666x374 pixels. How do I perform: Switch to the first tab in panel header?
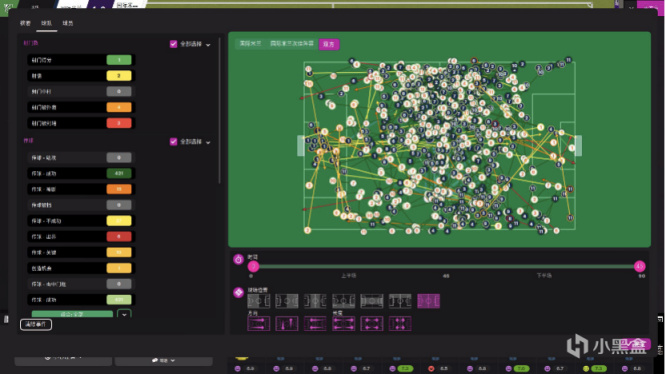tap(25, 23)
